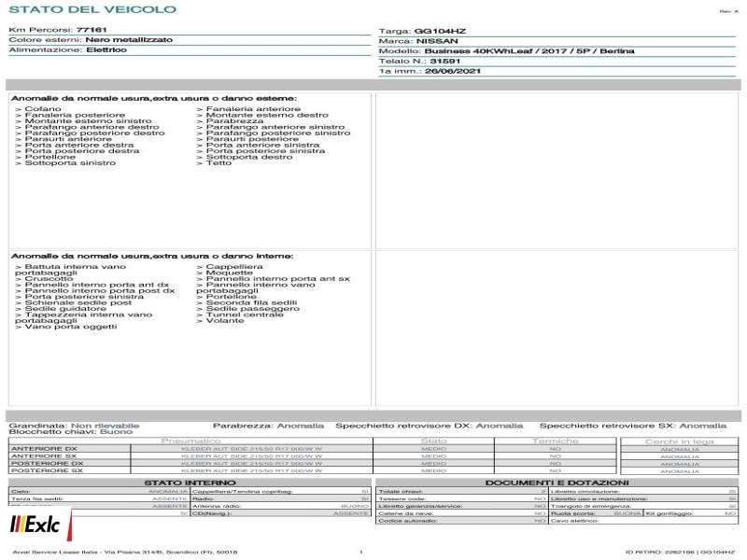The image size is (747, 560).
Task: Click the 'Catene da neve:' row
Action: 461,513
